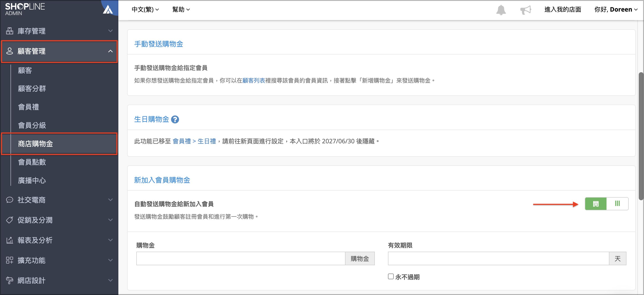
Task: Click the 購物金 amount input field
Action: point(241,258)
